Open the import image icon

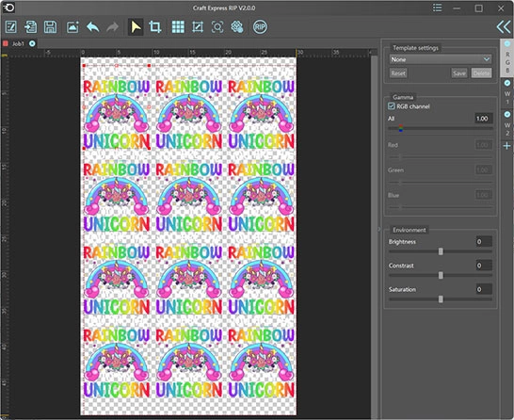click(x=72, y=27)
